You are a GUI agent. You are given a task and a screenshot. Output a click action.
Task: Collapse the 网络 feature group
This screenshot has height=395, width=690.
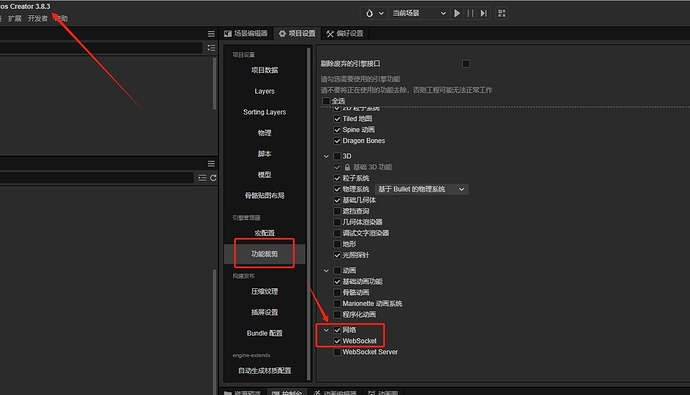pos(326,330)
